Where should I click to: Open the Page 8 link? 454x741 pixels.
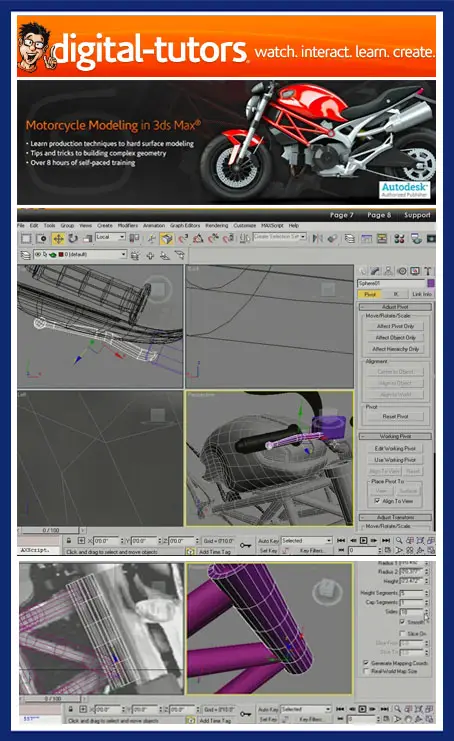click(x=379, y=215)
